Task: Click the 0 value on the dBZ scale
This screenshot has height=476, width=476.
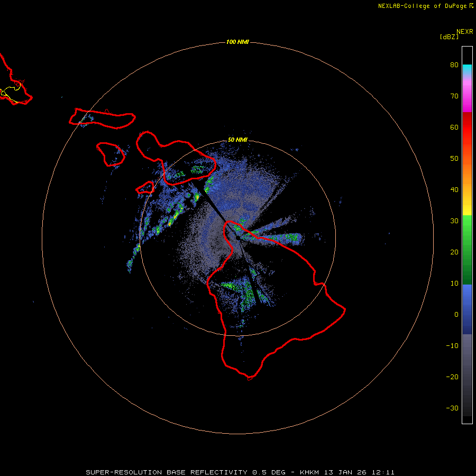Action: click(456, 315)
